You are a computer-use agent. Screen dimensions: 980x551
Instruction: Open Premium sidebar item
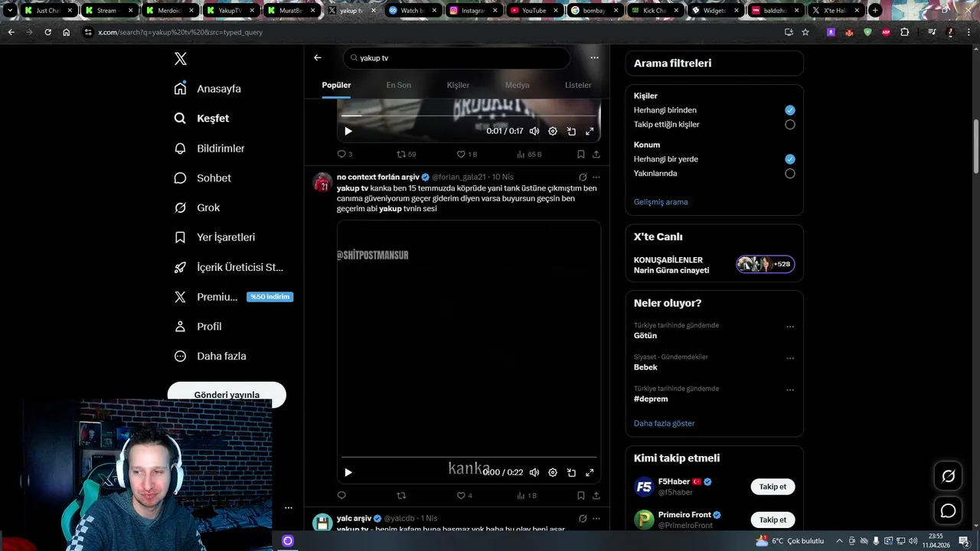coord(233,297)
